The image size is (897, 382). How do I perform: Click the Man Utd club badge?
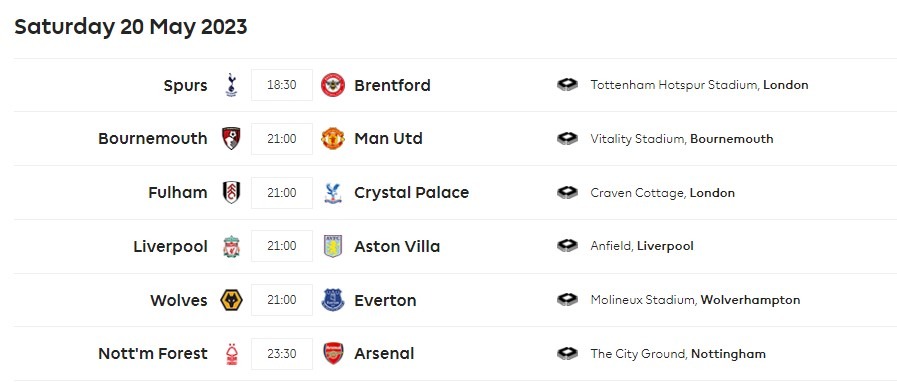[x=333, y=139]
